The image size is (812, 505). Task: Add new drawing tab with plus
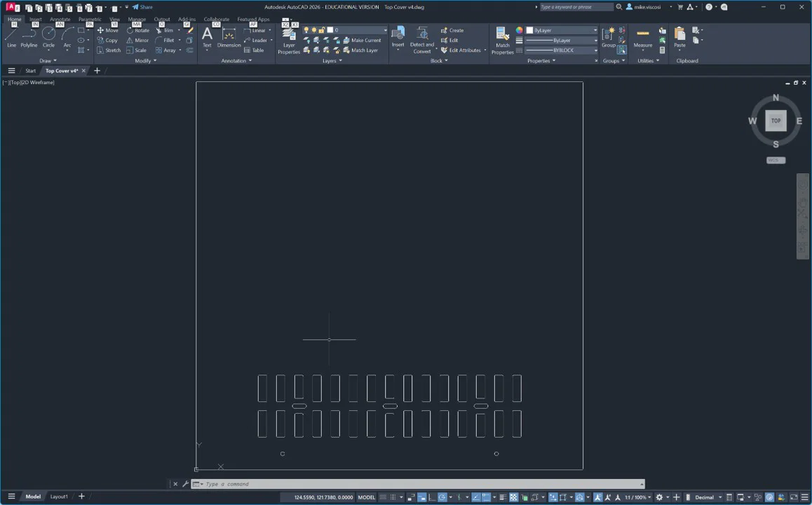97,70
